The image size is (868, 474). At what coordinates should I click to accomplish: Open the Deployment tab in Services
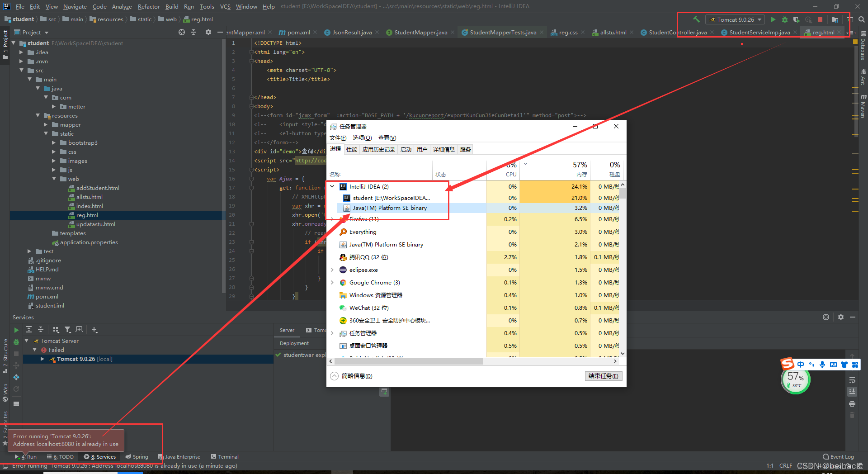(294, 343)
